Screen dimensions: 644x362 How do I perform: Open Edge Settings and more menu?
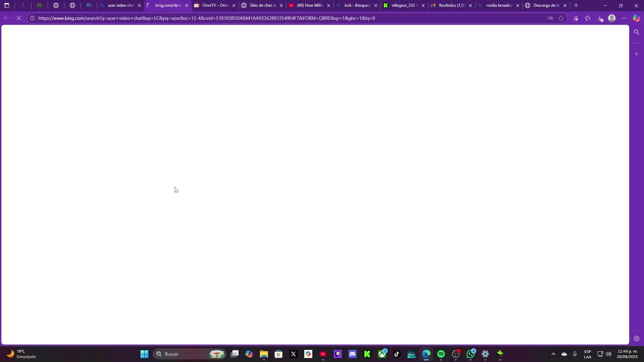pyautogui.click(x=624, y=18)
